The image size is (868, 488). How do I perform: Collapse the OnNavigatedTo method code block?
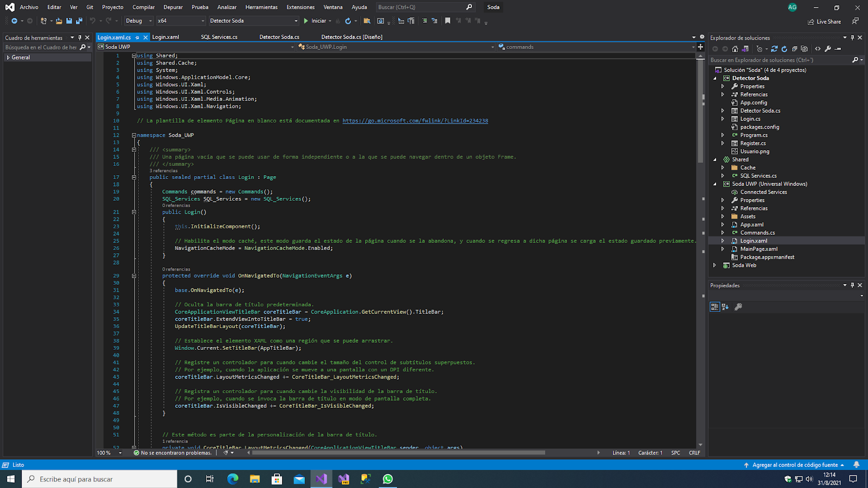[134, 276]
